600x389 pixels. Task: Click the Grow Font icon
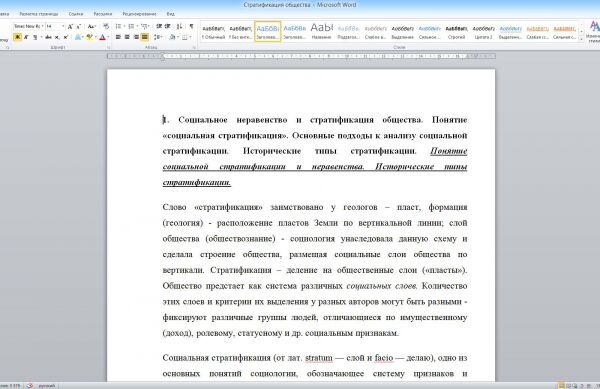click(70, 26)
